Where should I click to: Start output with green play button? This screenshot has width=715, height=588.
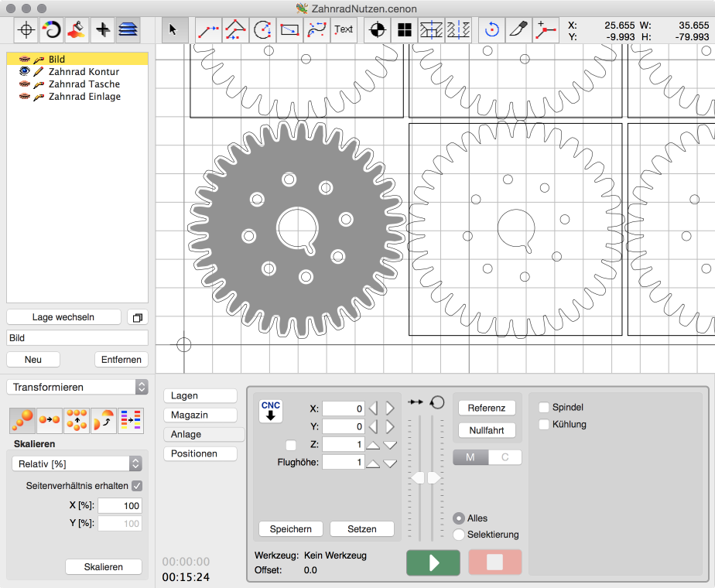[433, 562]
